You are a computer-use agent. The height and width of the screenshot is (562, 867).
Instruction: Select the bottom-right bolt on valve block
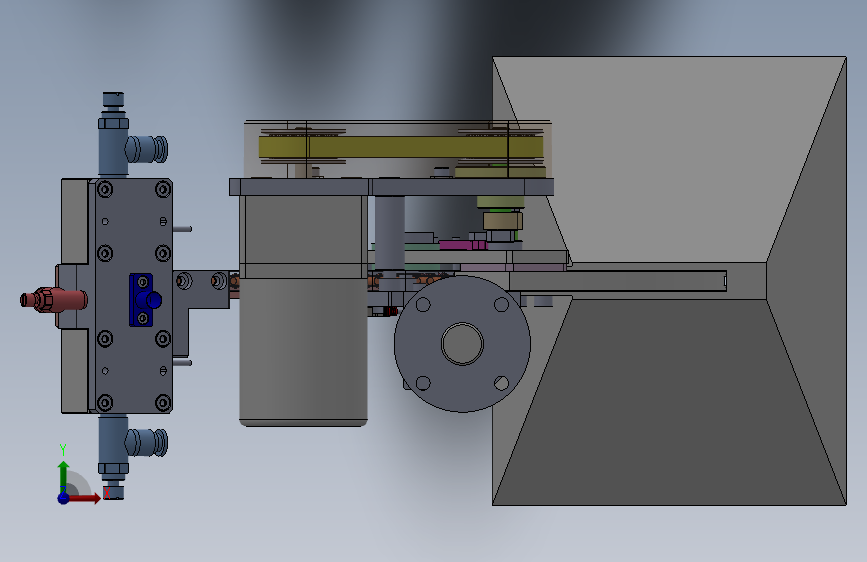pos(163,403)
